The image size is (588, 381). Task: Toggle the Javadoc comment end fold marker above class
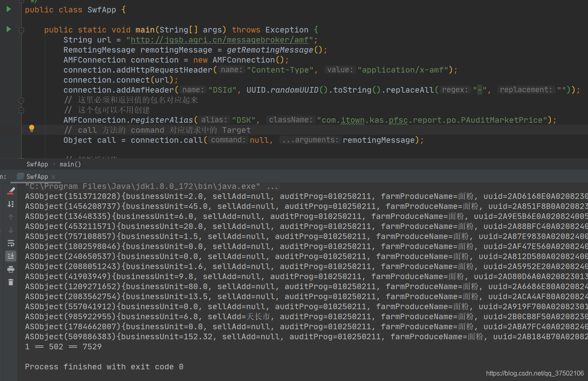[x=22, y=1]
